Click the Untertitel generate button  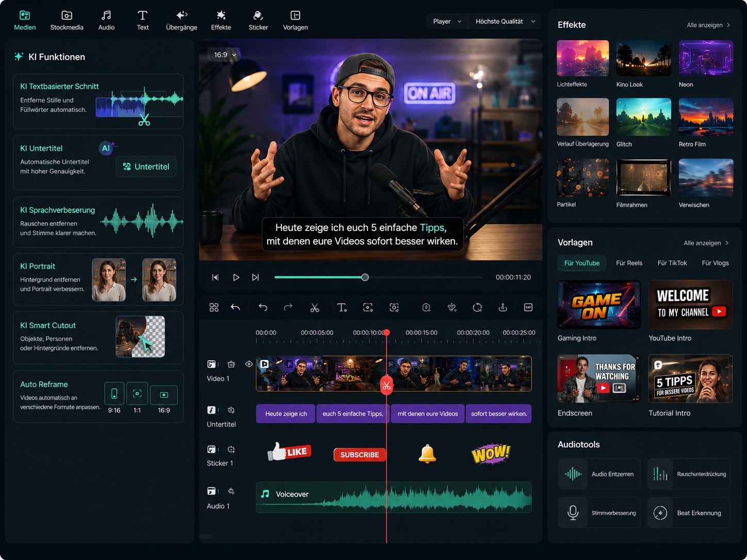(x=146, y=167)
